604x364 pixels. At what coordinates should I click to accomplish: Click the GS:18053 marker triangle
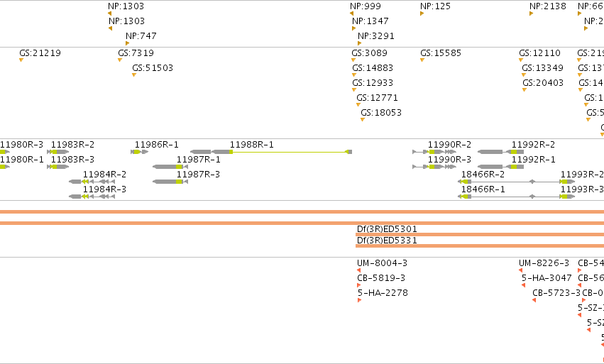click(x=363, y=120)
